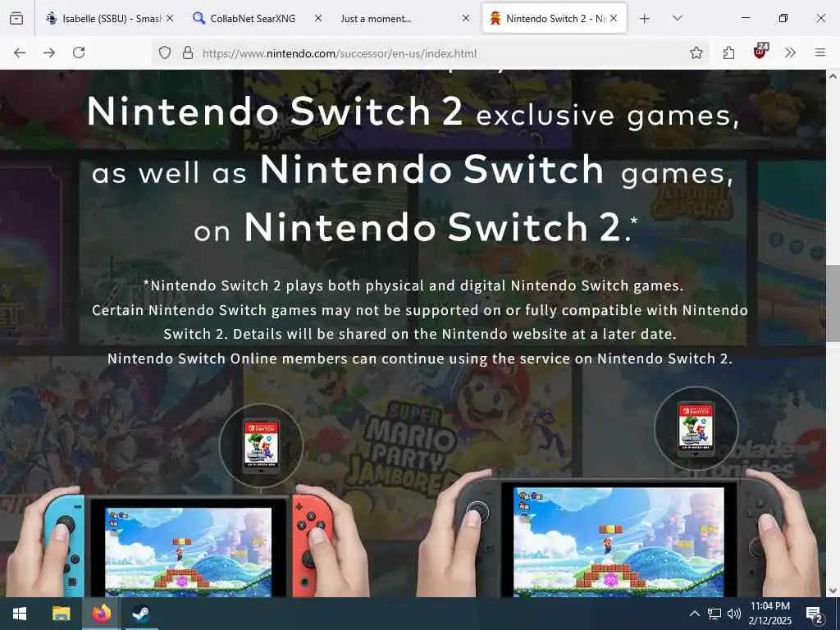The height and width of the screenshot is (630, 840).
Task: Click the site security padlock icon
Action: [x=188, y=52]
